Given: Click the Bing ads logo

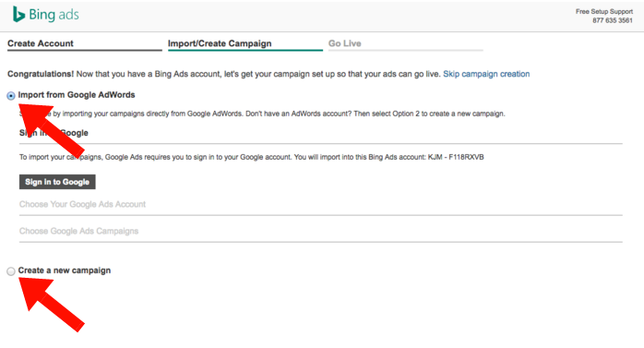Looking at the screenshot, I should [x=45, y=15].
